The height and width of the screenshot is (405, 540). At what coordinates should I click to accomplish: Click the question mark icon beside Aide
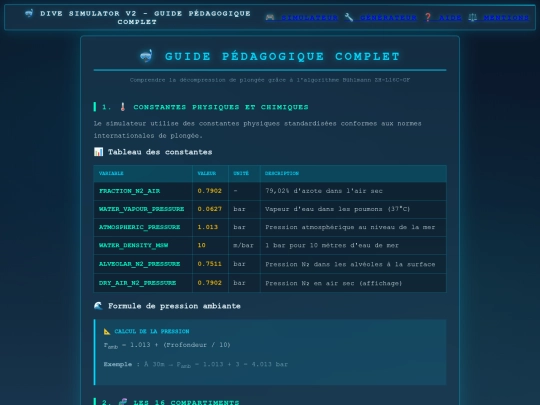click(427, 17)
